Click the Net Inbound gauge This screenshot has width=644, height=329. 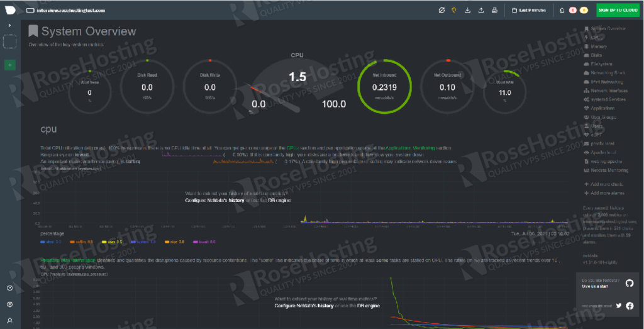tap(384, 87)
